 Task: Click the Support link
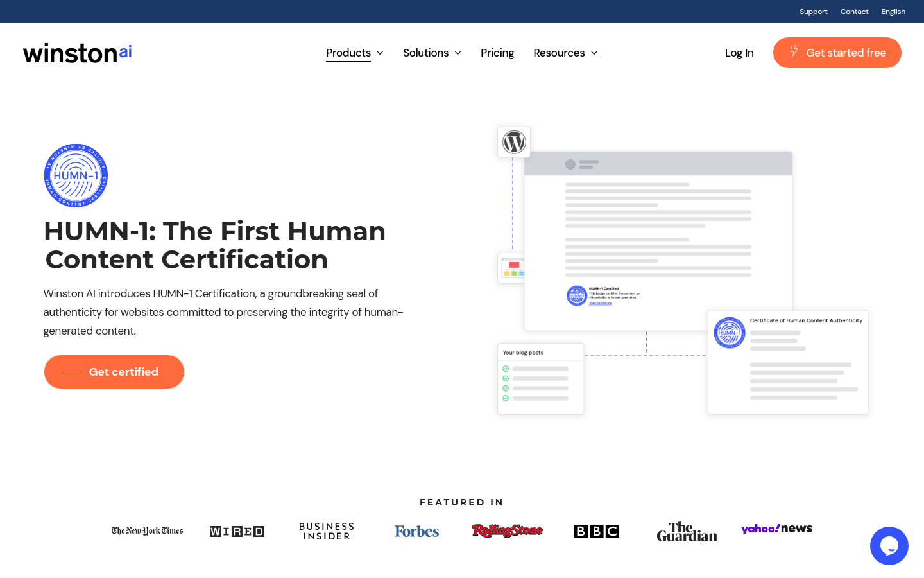click(814, 12)
